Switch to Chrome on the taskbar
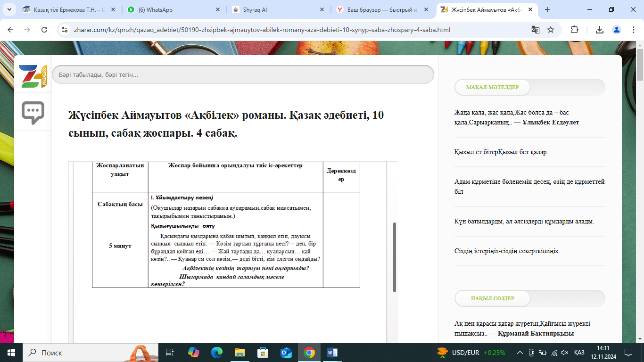This screenshot has width=644, height=362. pyautogui.click(x=309, y=353)
